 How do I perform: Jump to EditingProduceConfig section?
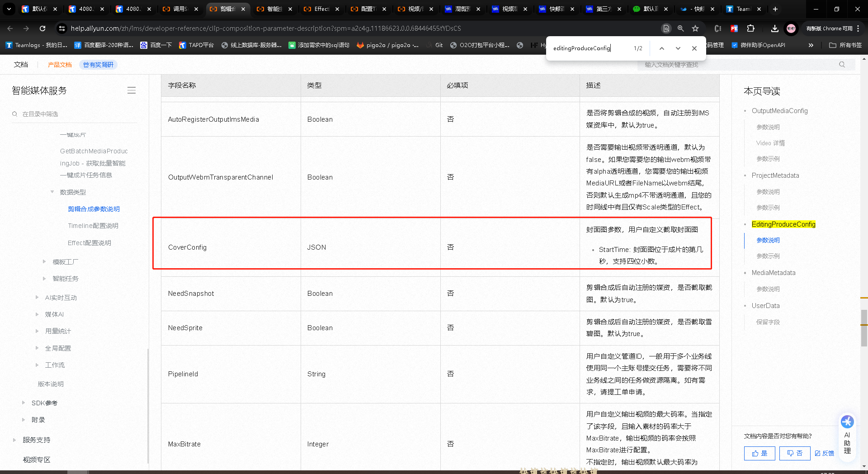[x=783, y=224]
